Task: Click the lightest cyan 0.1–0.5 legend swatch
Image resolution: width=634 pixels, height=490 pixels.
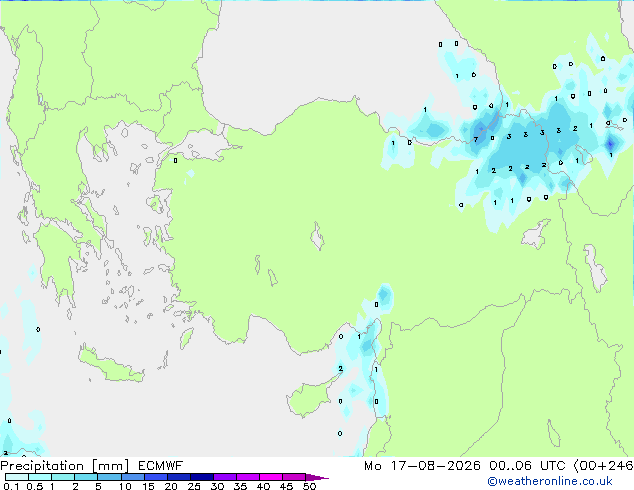Action: [x=17, y=477]
